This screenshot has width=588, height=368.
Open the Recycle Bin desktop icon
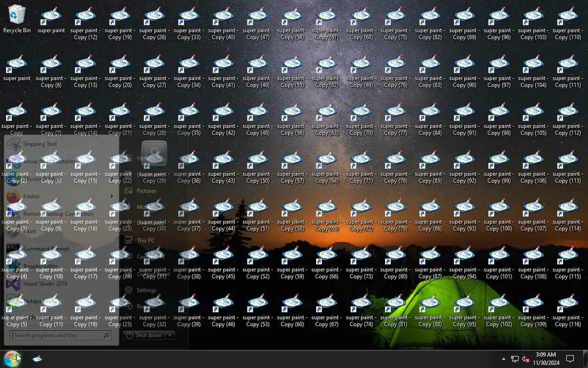[x=17, y=19]
